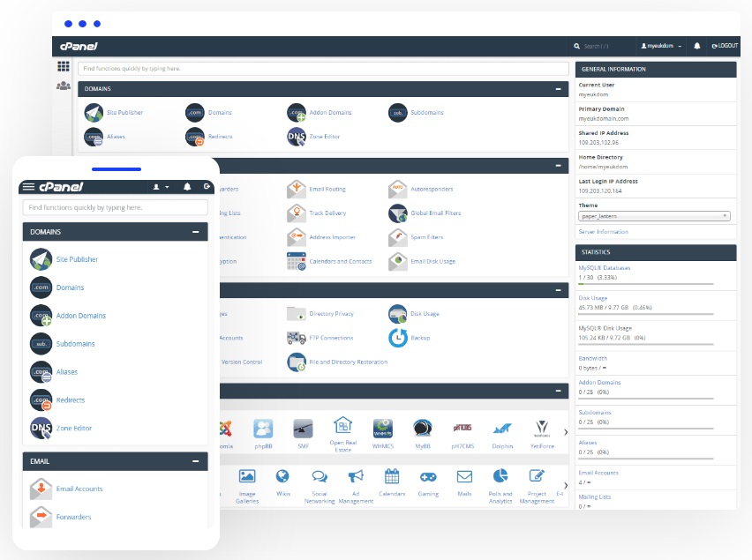Select the WHMCS application icon
This screenshot has height=560, width=752.
click(x=382, y=429)
